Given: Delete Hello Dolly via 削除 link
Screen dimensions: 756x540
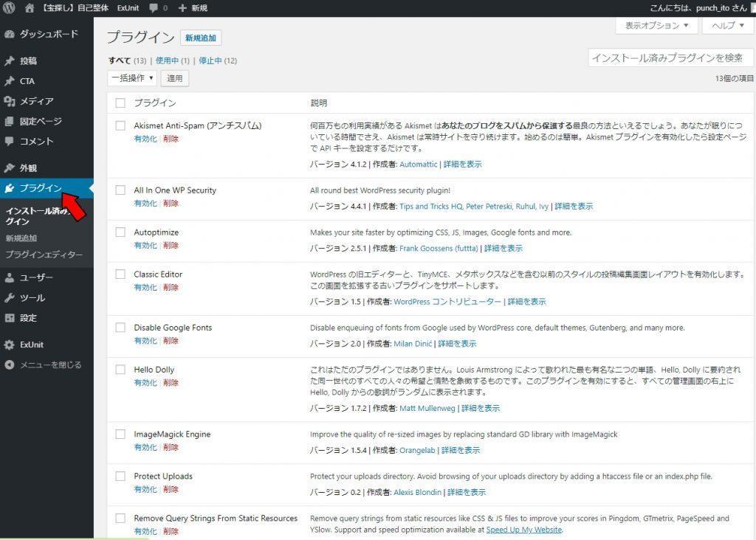Looking at the screenshot, I should (x=171, y=382).
